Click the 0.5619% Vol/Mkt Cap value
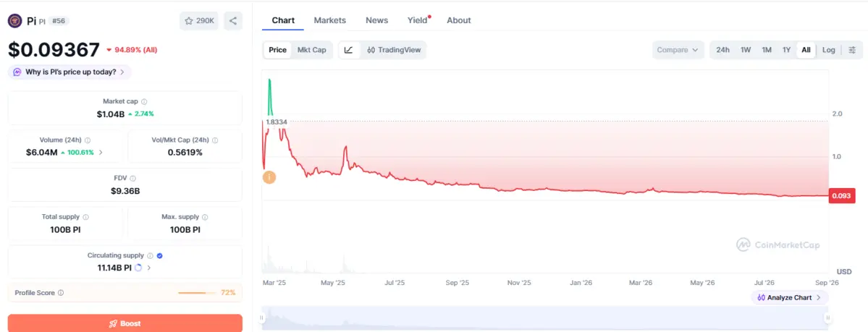868x332 pixels. click(185, 152)
